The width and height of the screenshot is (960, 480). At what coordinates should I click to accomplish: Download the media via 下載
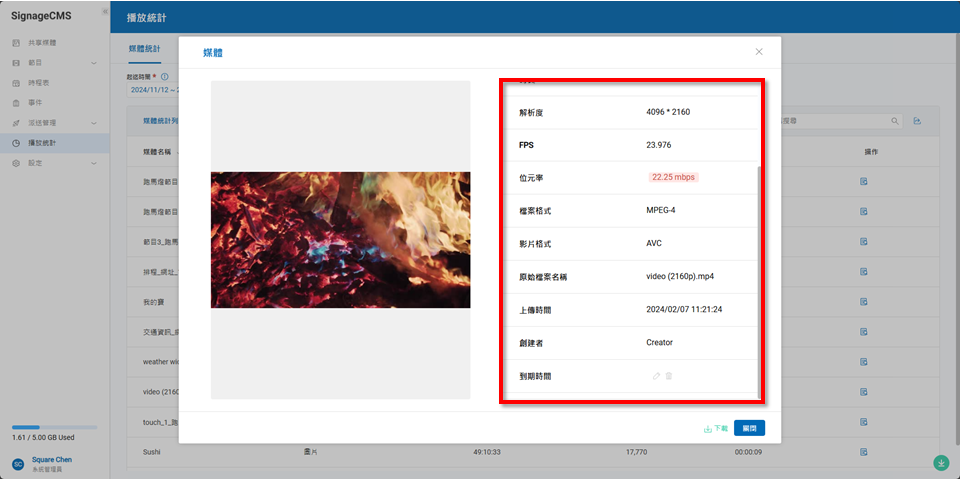coord(716,429)
